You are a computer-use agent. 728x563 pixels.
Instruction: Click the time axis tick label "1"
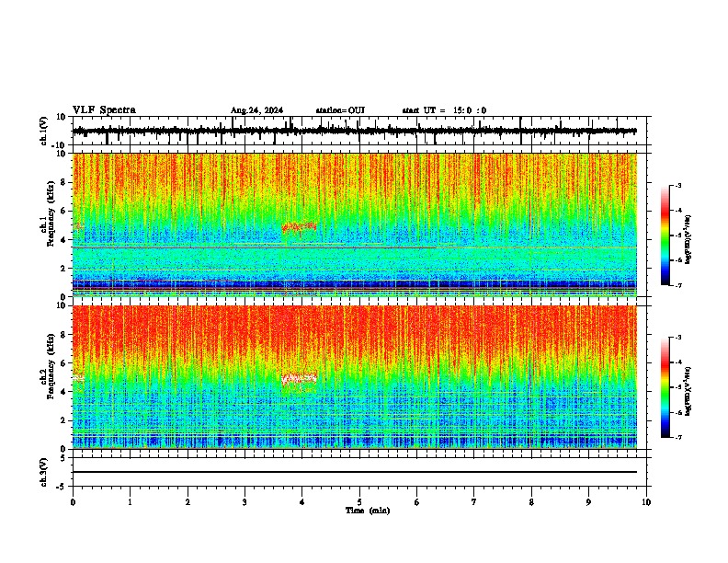130,502
